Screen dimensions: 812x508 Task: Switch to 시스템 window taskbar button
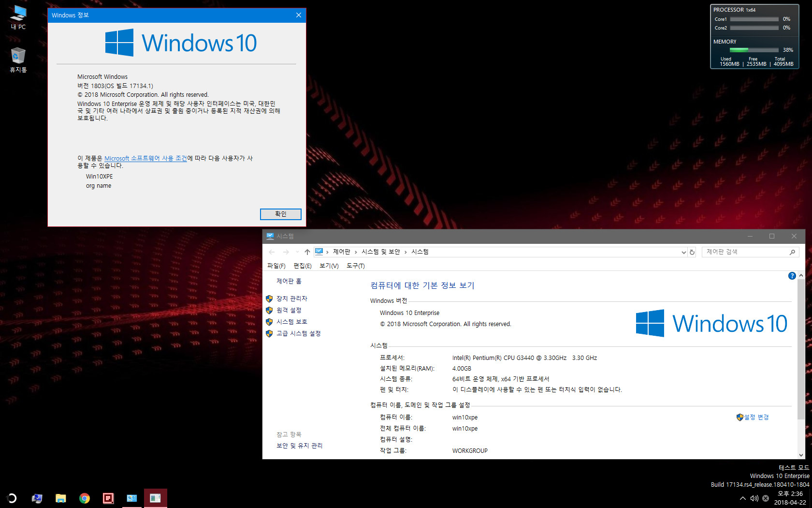(x=131, y=498)
